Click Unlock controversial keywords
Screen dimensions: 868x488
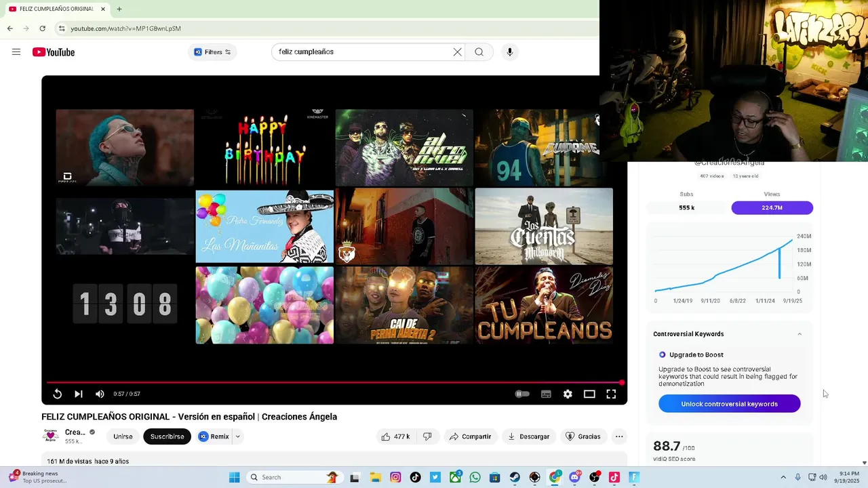(x=730, y=404)
